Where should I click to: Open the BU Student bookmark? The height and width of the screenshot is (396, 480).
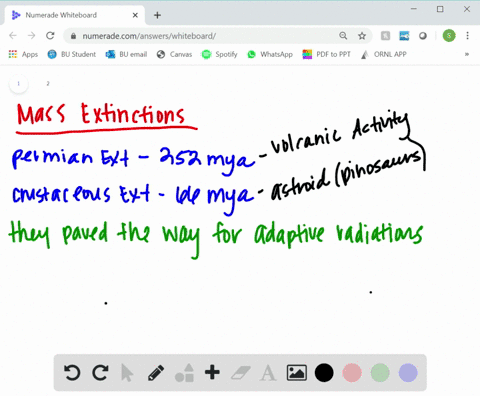click(72, 54)
